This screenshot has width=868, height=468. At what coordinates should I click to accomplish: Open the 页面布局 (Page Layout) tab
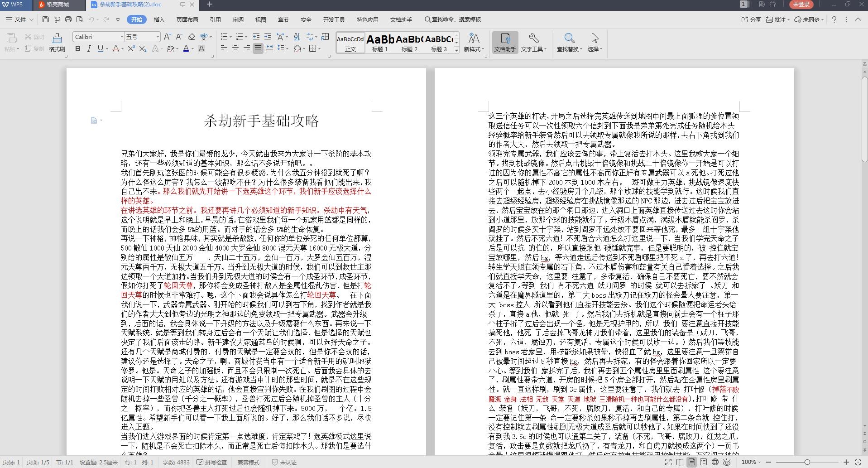coord(187,19)
